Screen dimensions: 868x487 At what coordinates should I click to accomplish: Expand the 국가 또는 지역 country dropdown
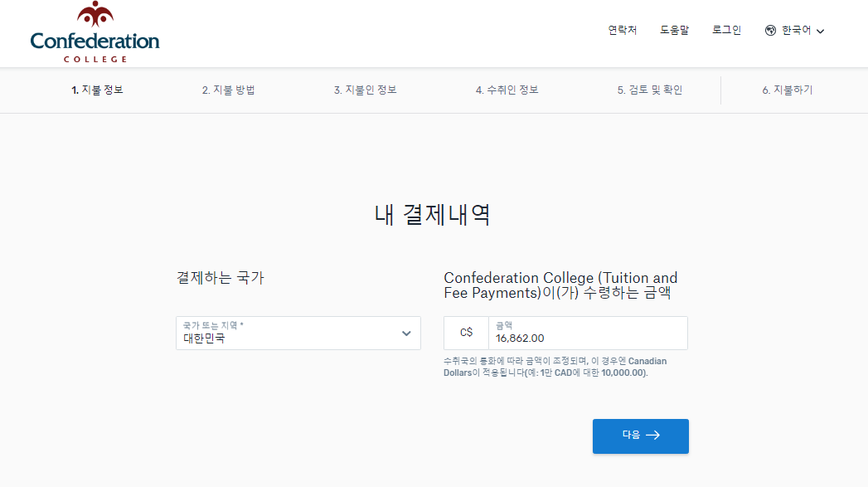pos(298,333)
